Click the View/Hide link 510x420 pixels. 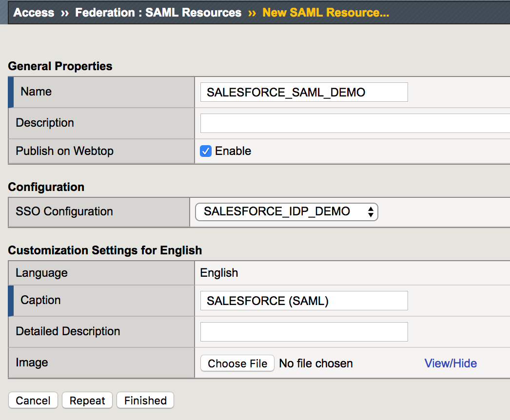coord(451,363)
